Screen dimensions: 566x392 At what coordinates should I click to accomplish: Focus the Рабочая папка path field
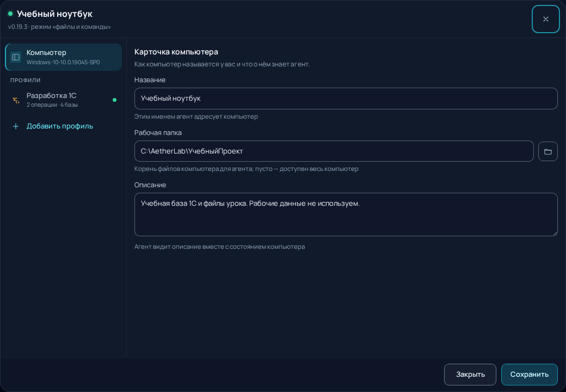click(334, 151)
